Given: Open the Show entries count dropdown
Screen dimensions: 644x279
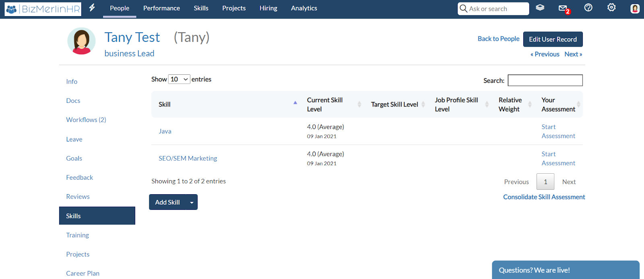Looking at the screenshot, I should [179, 79].
